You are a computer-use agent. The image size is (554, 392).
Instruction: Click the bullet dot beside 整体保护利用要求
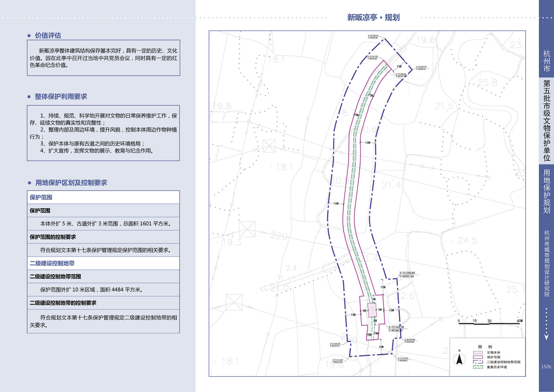[x=29, y=97]
